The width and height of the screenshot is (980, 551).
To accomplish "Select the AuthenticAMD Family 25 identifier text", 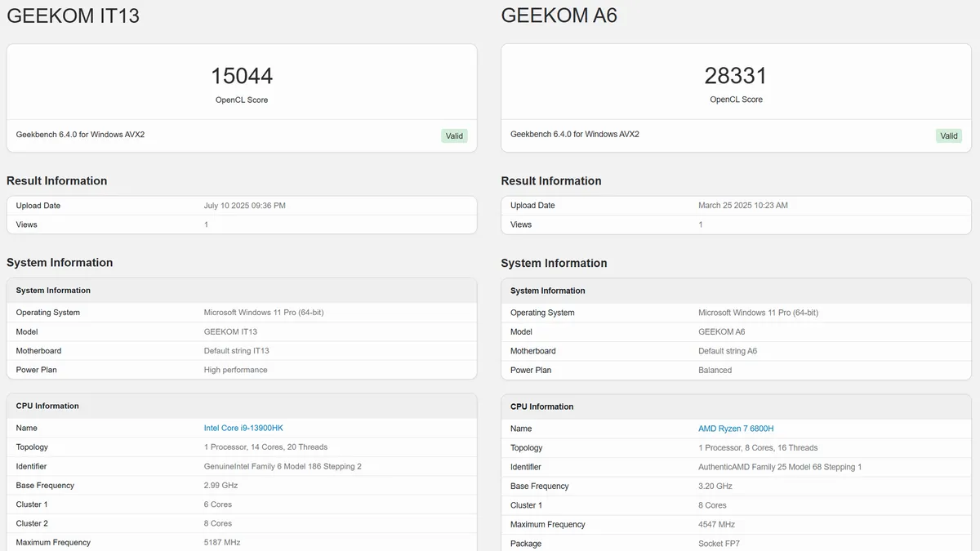I will click(x=780, y=467).
